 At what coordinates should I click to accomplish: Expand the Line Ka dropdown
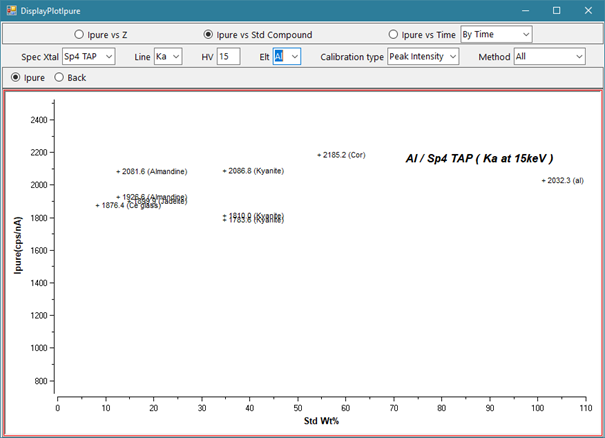[x=168, y=56]
